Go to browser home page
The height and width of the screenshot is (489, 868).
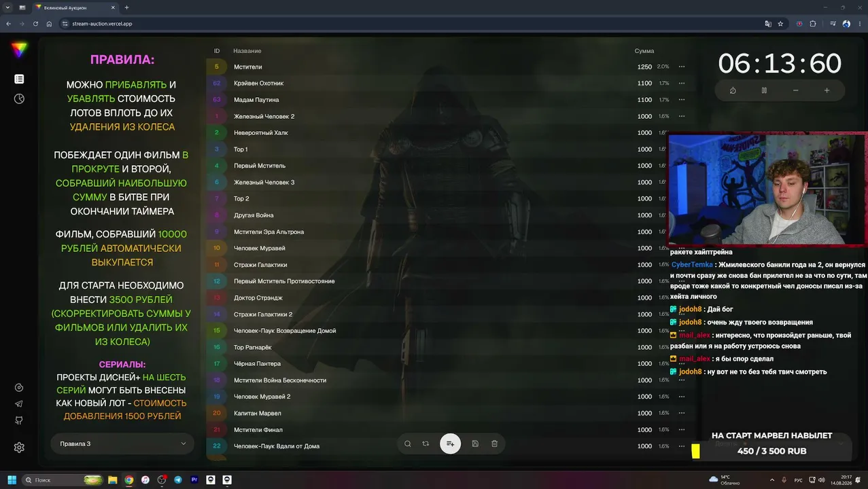tap(49, 24)
